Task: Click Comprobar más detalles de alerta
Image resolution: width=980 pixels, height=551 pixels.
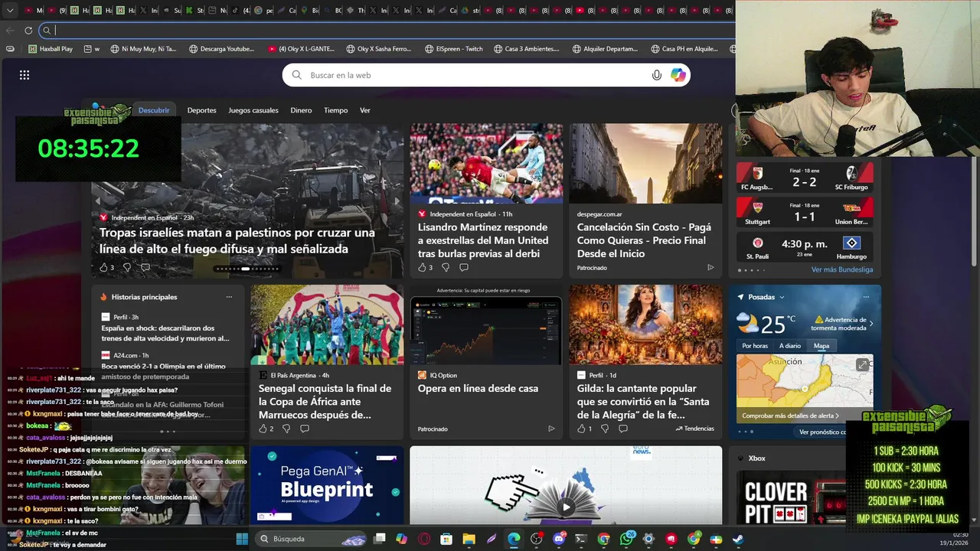Action: tap(791, 416)
